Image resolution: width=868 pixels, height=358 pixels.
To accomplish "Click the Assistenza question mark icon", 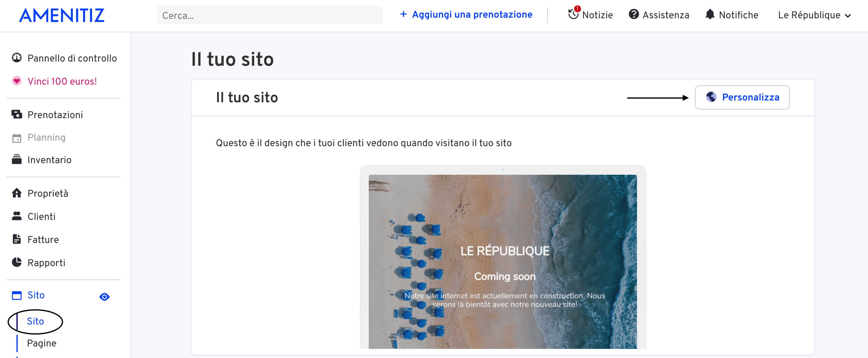I will point(634,14).
